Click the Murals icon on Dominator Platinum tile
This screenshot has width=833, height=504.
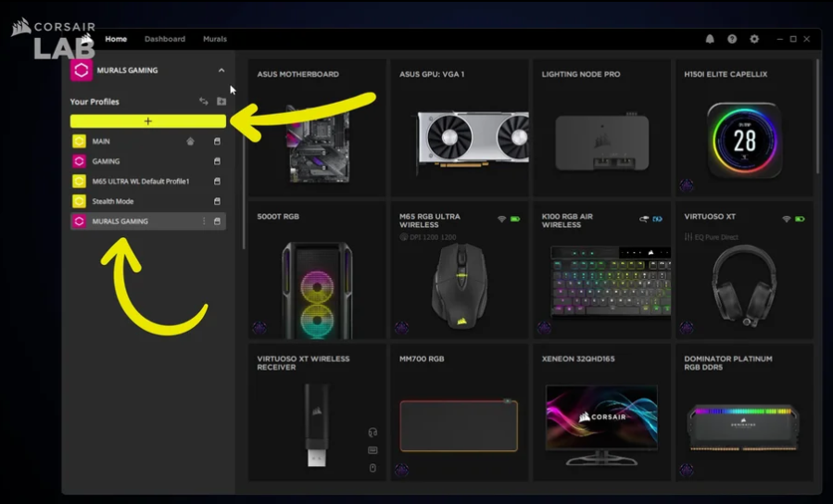tap(687, 470)
